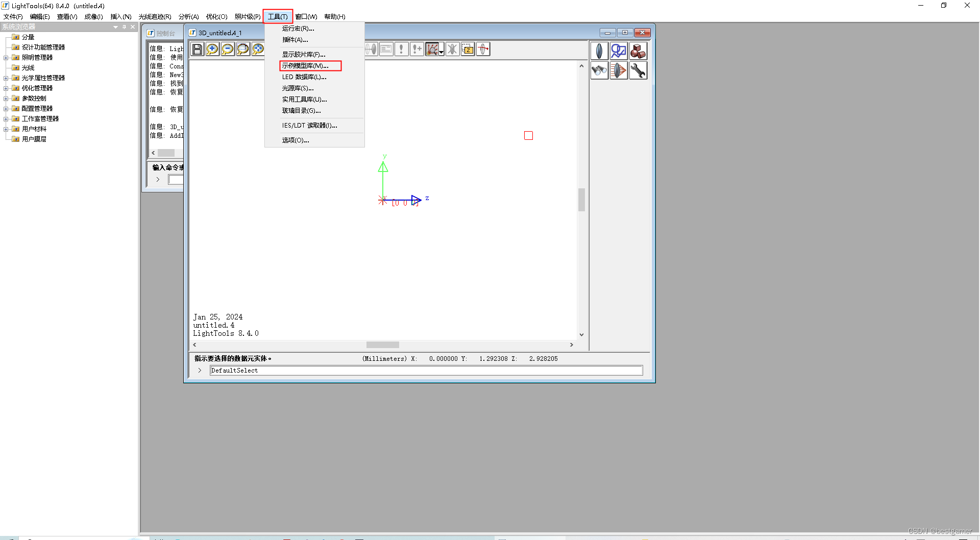Select the zoom-to-window magnifier with dashed rectangle
Image resolution: width=980 pixels, height=540 pixels.
243,49
